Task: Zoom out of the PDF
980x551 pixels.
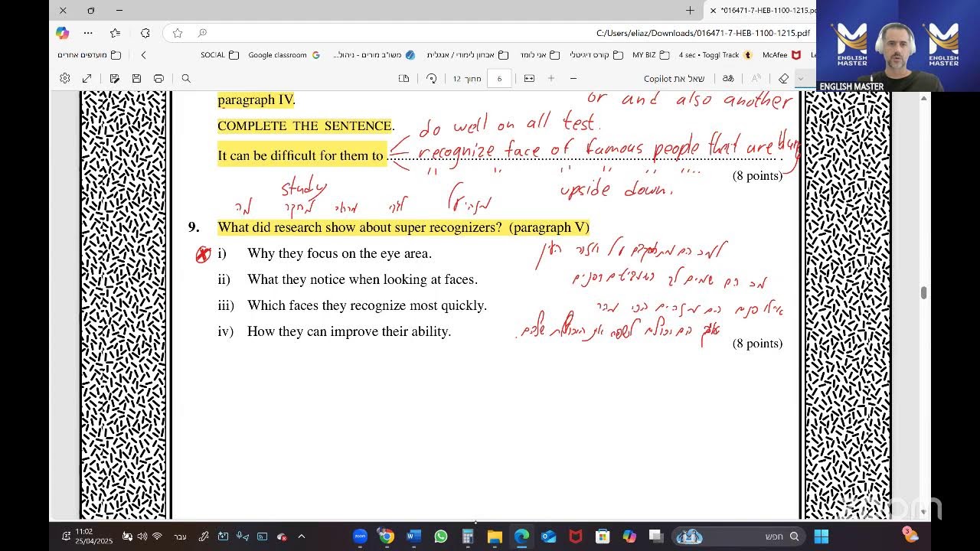Action: pos(573,78)
